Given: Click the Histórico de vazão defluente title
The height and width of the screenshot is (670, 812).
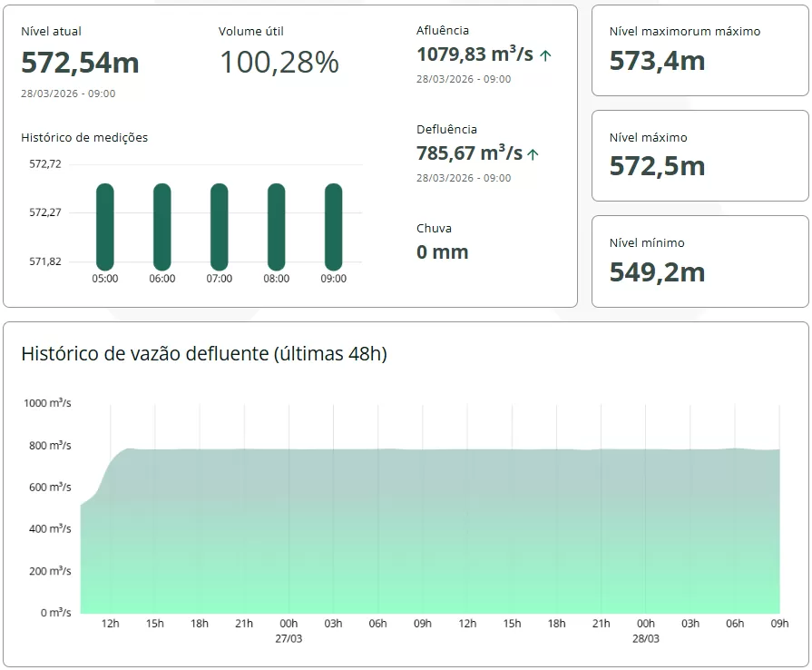Looking at the screenshot, I should (204, 354).
